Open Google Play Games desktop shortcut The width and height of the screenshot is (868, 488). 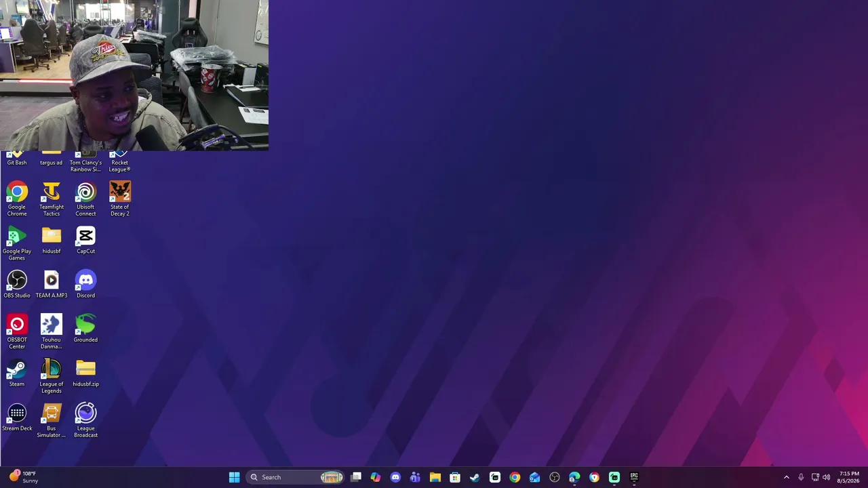[17, 243]
